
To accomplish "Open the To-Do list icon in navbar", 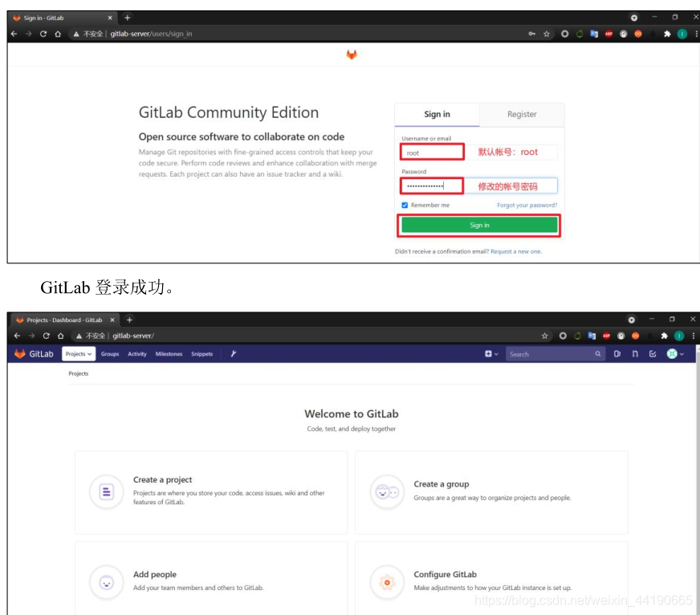I will pos(653,354).
